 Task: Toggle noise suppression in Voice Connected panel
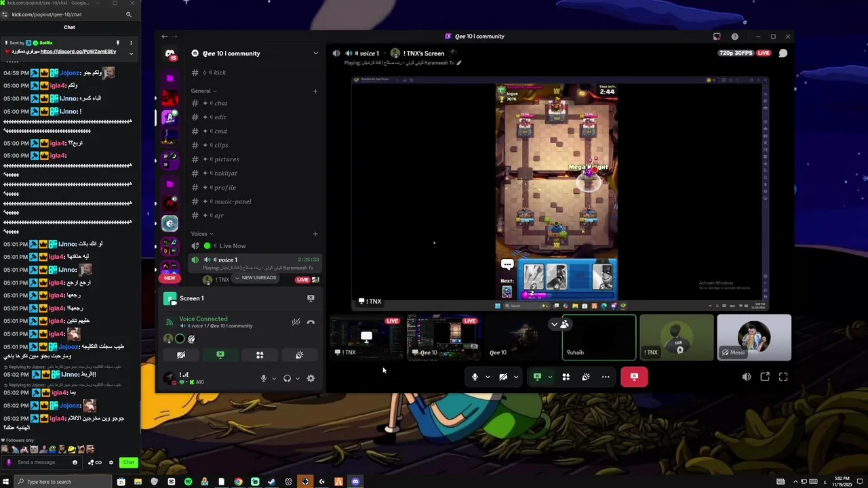coord(296,322)
